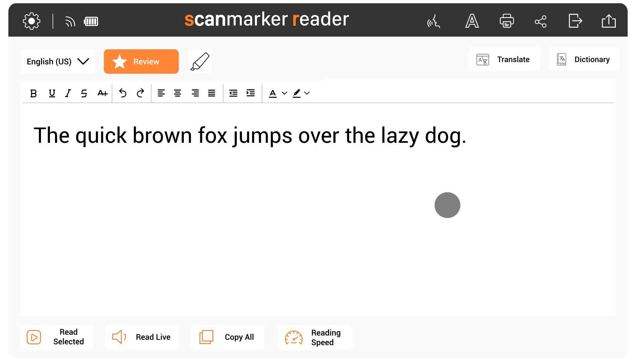Select the center text alignment option
The width and height of the screenshot is (644, 362).
177,93
